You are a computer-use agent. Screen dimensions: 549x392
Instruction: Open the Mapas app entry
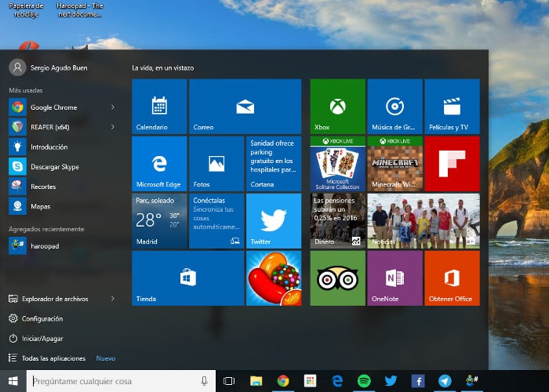click(63, 206)
